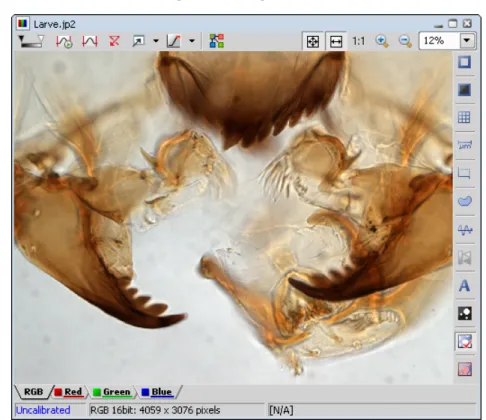Expand the dropdown beside the gamma curve icon
Image resolution: width=486 pixels, height=420 pixels.
[192, 41]
